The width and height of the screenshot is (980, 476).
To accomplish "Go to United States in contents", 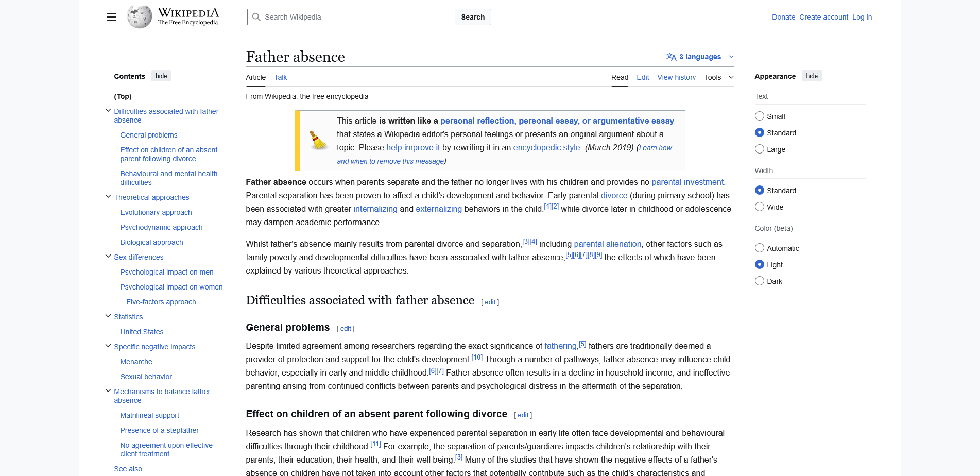I will point(142,332).
